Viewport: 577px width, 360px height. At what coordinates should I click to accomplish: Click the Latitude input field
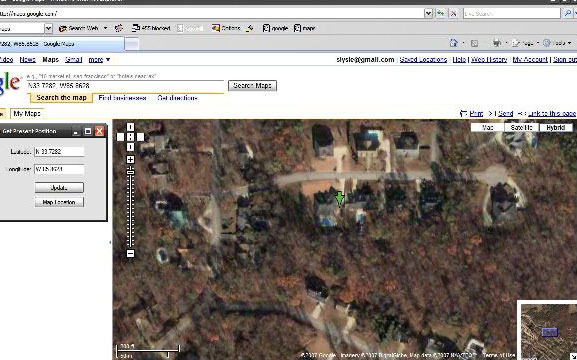[x=59, y=151]
